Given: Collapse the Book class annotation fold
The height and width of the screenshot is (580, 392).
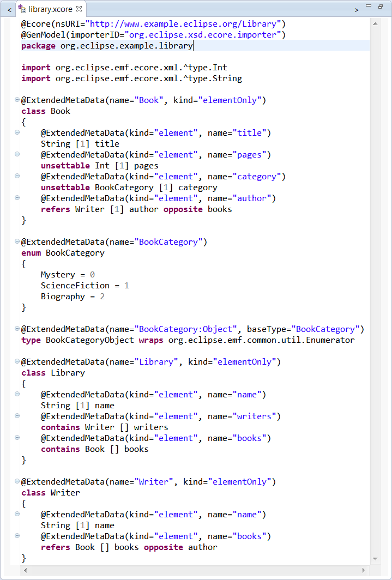Looking at the screenshot, I should pos(17,100).
